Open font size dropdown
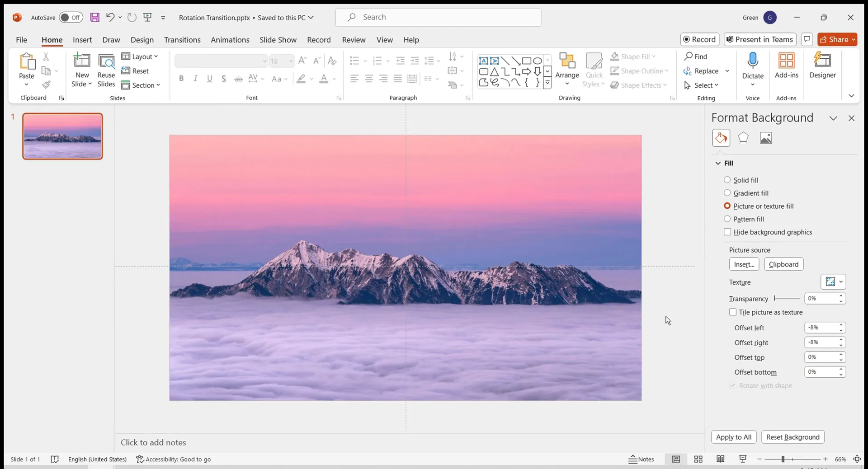This screenshot has width=868, height=469. click(x=291, y=61)
